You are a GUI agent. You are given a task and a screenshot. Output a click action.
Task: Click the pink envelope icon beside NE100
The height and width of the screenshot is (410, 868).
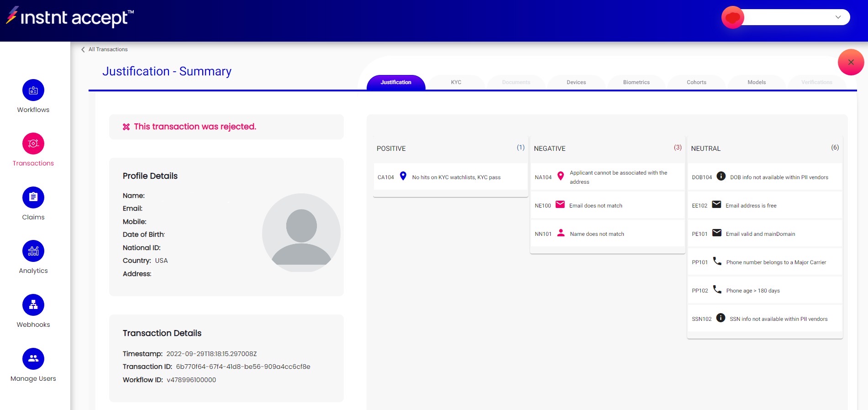(x=560, y=204)
